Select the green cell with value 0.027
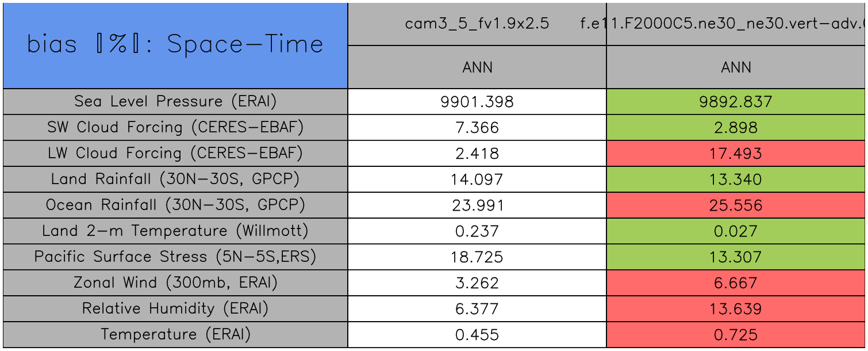This screenshot has width=868, height=351. [x=736, y=231]
